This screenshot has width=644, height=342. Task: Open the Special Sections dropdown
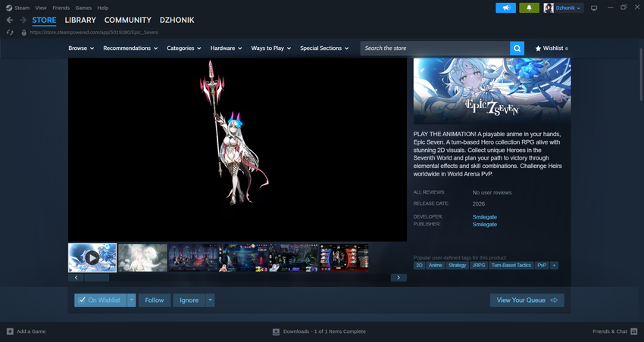coord(324,48)
